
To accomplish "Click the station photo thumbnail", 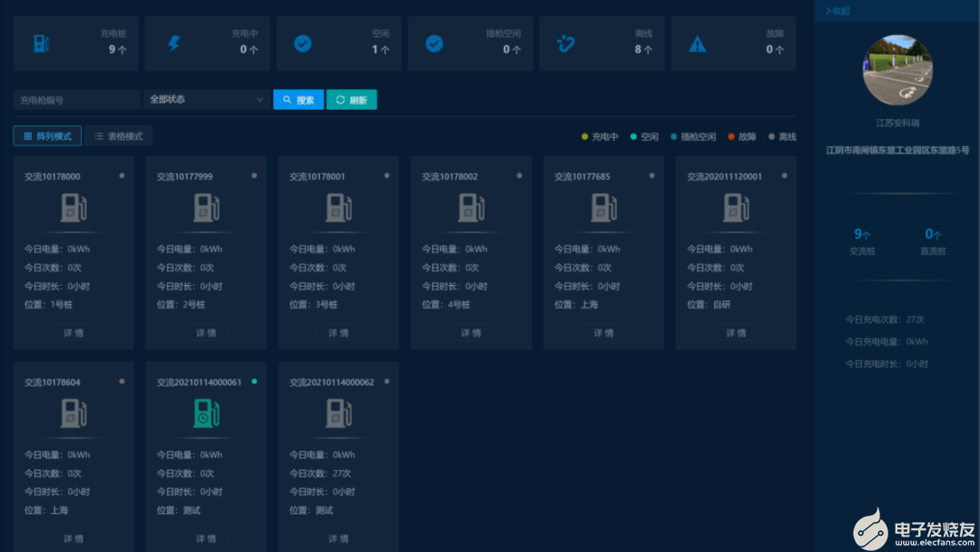I will tap(897, 70).
